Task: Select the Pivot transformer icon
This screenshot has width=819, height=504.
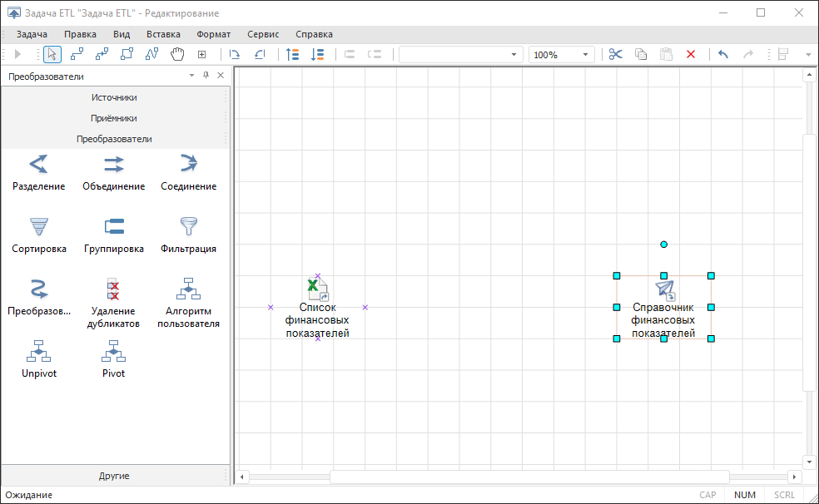Action: tap(113, 351)
